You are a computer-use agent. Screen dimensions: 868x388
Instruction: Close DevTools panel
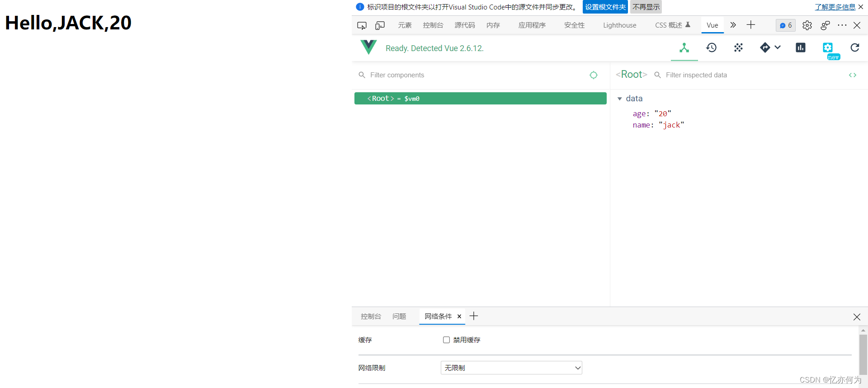click(x=857, y=25)
